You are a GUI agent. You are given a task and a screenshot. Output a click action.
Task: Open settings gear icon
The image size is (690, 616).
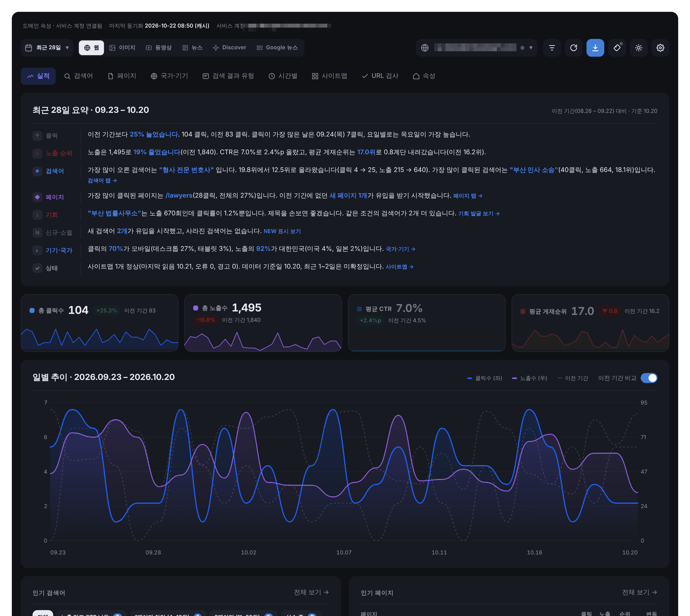660,48
